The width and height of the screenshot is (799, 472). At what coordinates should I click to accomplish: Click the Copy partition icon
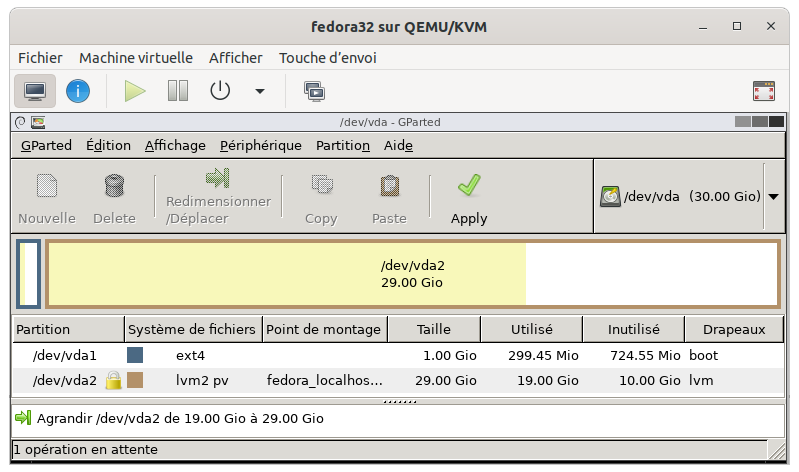click(x=322, y=185)
